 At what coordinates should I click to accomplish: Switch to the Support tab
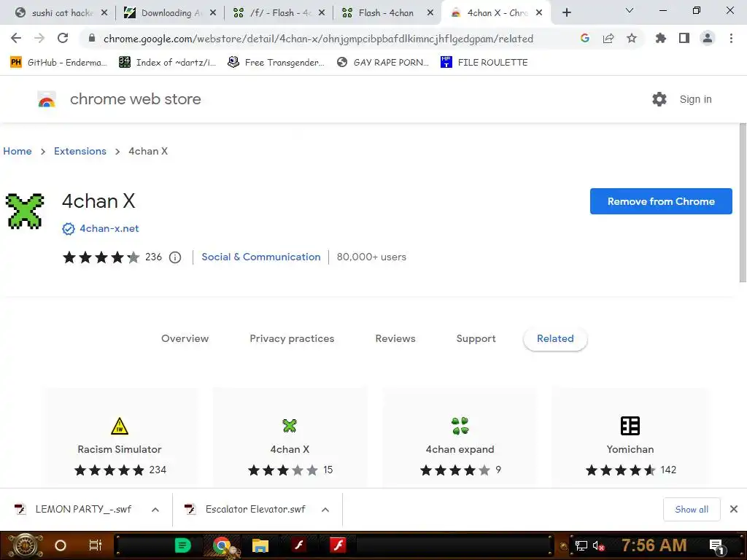[476, 338]
